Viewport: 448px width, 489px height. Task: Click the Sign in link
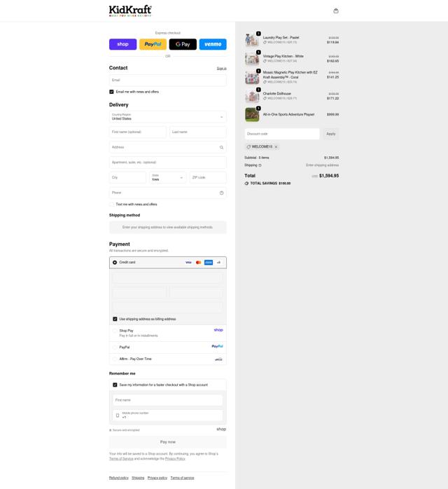[221, 69]
